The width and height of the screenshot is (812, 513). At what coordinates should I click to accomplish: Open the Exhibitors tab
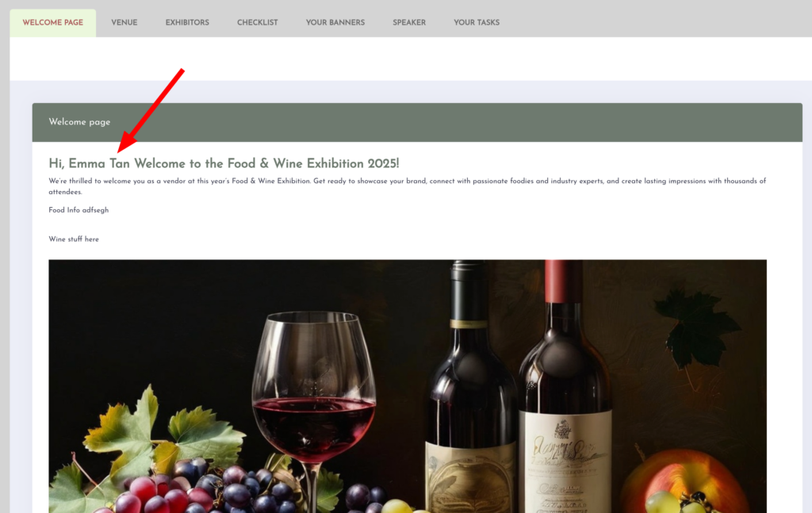pos(187,23)
